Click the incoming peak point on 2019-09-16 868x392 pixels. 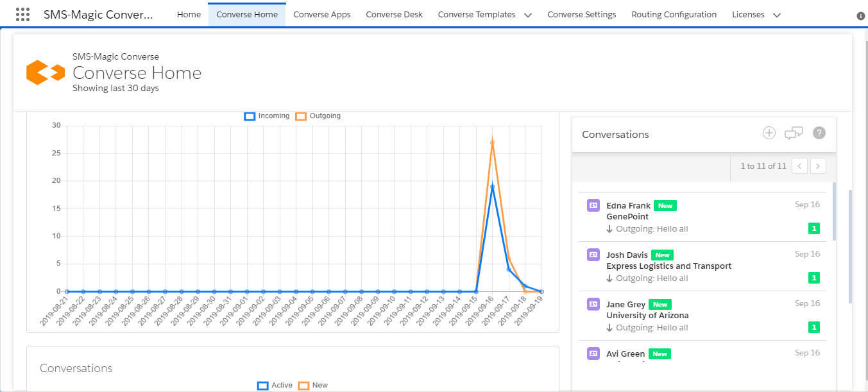point(492,186)
